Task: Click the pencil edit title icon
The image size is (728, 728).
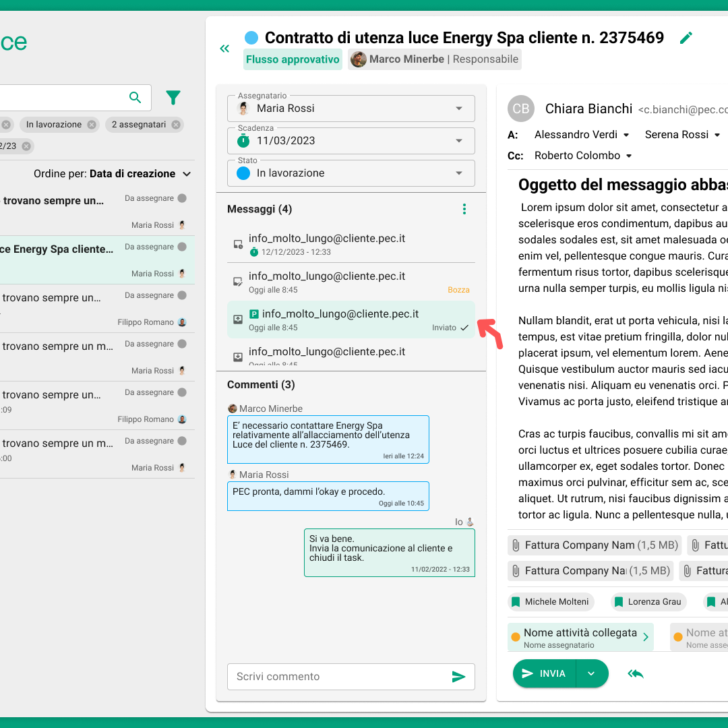Action: (686, 38)
